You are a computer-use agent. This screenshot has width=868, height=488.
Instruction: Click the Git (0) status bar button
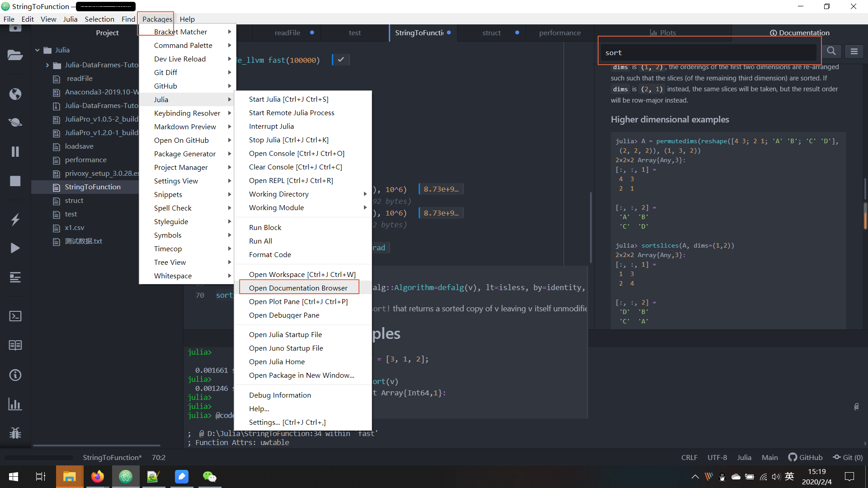848,457
